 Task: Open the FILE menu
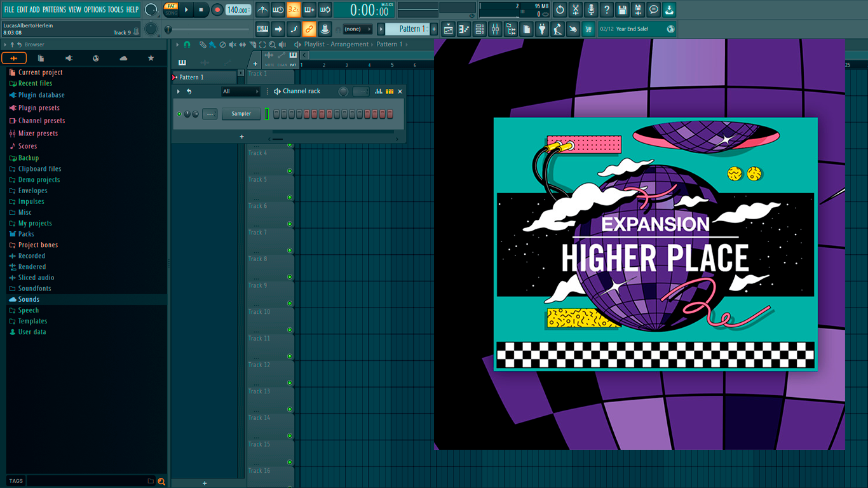pos(9,10)
